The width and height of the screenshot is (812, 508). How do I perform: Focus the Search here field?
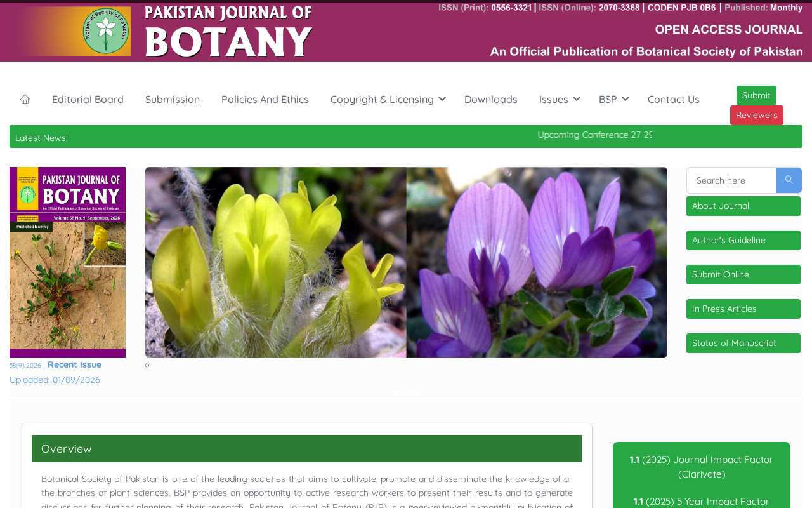[x=732, y=180]
